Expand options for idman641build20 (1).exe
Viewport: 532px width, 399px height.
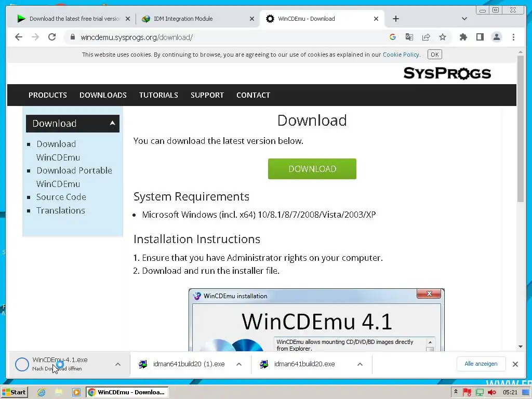239,364
